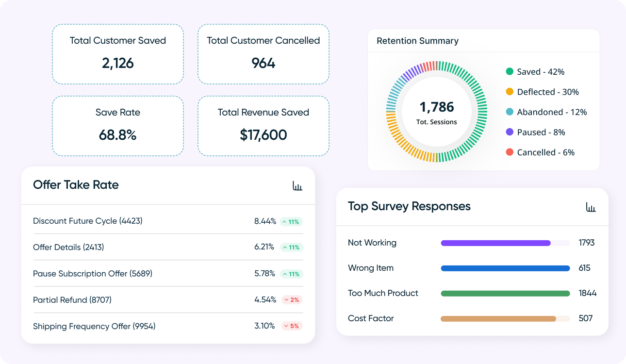626x364 pixels.
Task: Click the Offer Take Rate chart icon
Action: pyautogui.click(x=297, y=185)
